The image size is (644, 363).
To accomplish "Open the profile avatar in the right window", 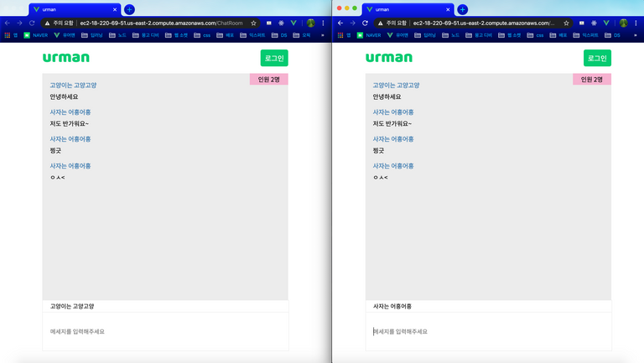I will 624,23.
